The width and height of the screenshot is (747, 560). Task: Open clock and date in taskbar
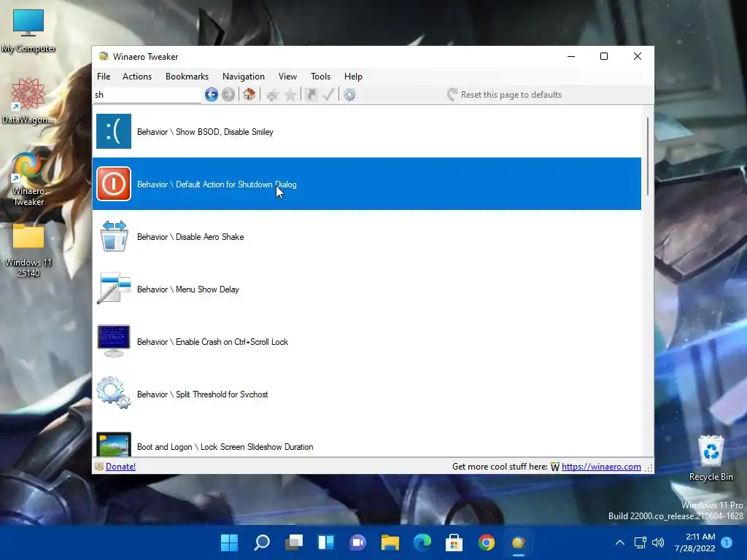click(x=695, y=542)
